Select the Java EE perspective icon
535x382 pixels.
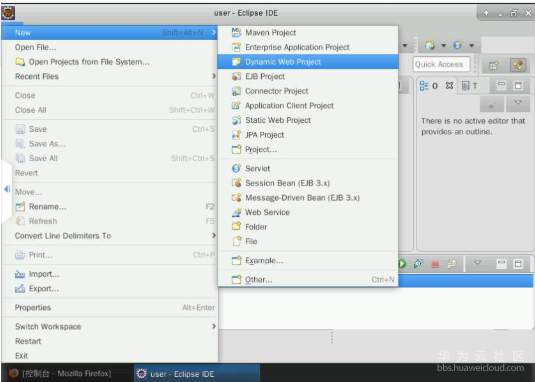[518, 65]
